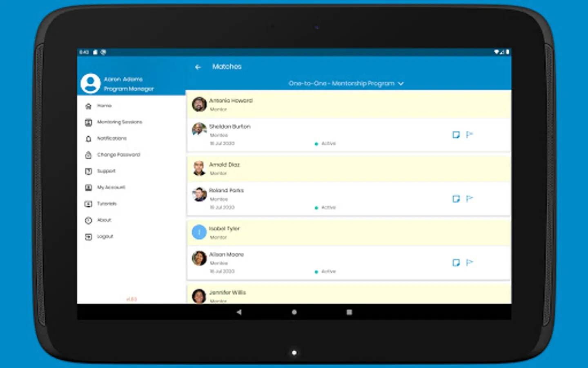Flag the Alison Moore match
588x368 pixels.
pyautogui.click(x=470, y=263)
